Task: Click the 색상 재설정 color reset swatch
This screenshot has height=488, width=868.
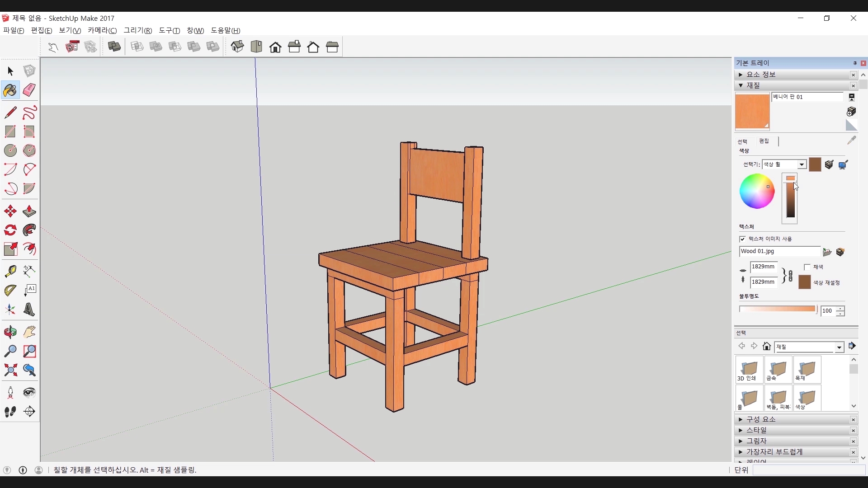Action: (x=804, y=282)
